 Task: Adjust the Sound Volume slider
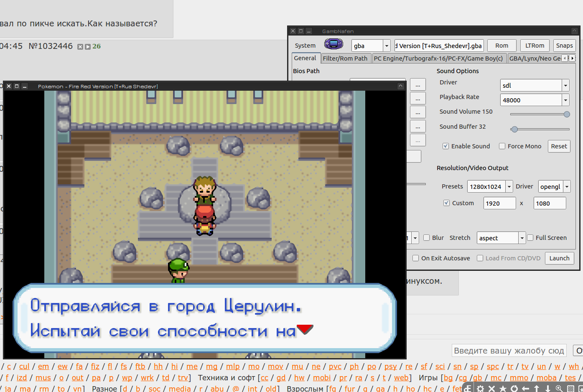click(540, 114)
